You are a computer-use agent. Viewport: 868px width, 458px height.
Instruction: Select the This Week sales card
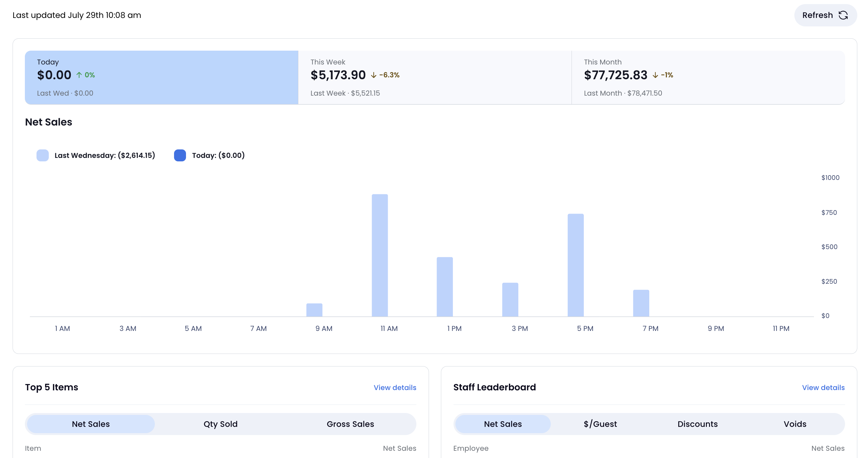click(435, 77)
